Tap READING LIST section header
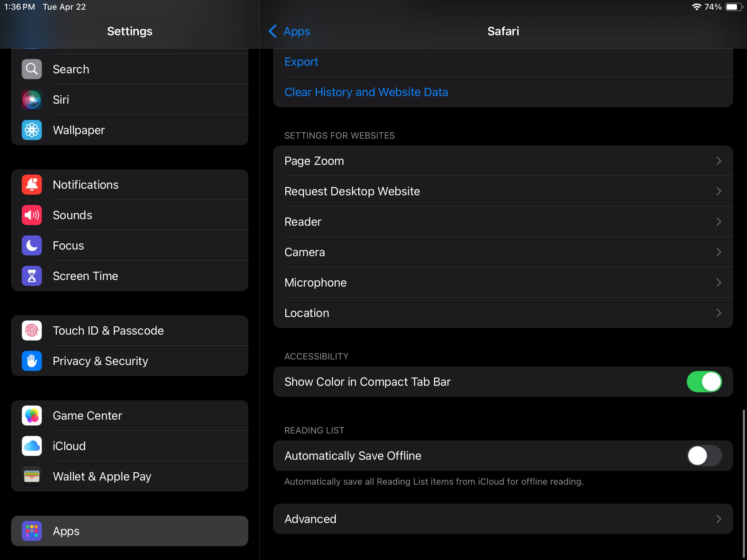747x560 pixels. (x=314, y=430)
